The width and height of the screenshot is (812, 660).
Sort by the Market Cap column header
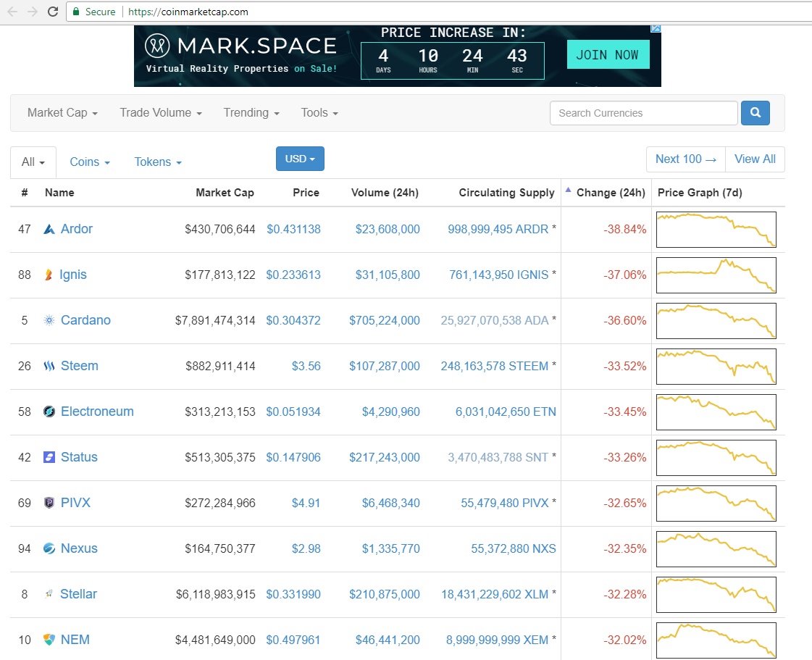pyautogui.click(x=225, y=193)
